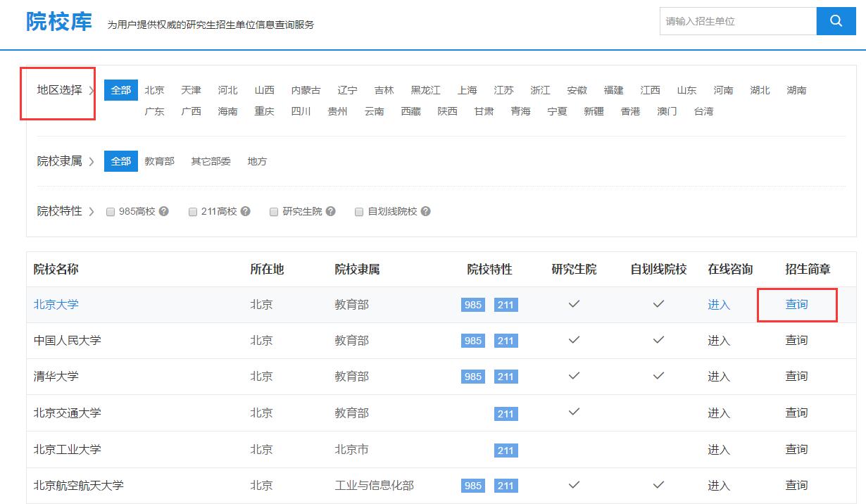Filter region by 福建
Image resolution: width=866 pixels, height=504 pixels.
[614, 90]
